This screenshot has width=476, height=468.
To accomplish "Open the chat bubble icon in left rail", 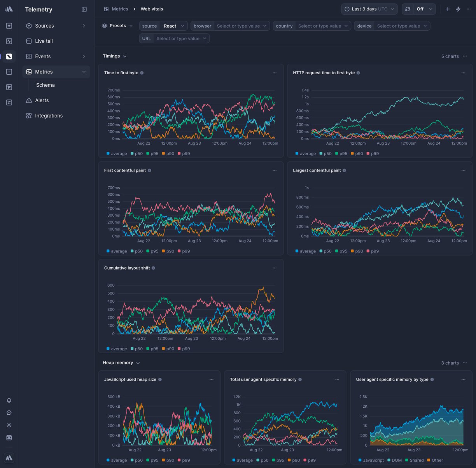I will [9, 413].
